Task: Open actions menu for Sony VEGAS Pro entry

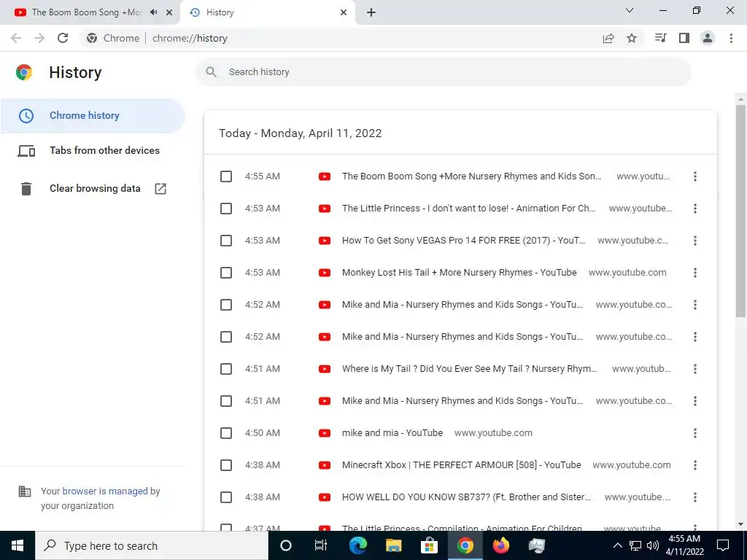Action: [x=695, y=241]
